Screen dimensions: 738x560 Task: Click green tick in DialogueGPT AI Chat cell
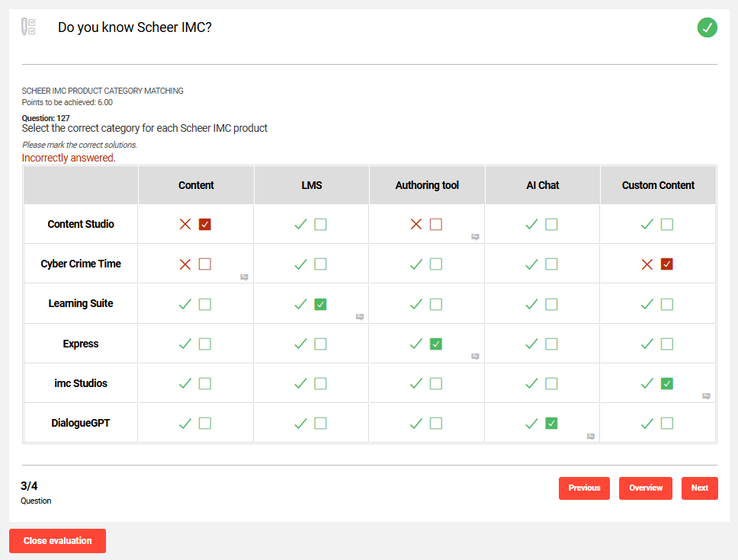532,423
